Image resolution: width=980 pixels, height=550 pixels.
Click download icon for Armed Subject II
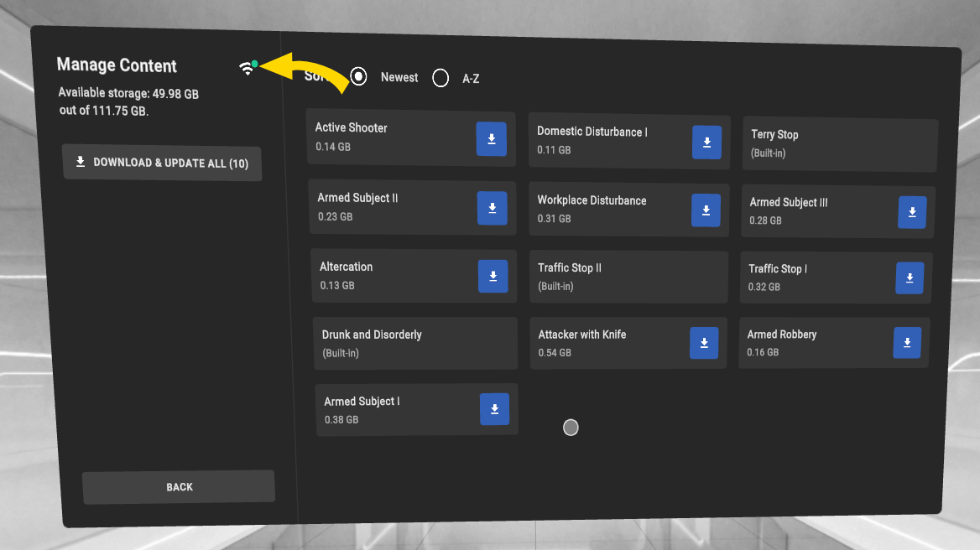click(492, 208)
